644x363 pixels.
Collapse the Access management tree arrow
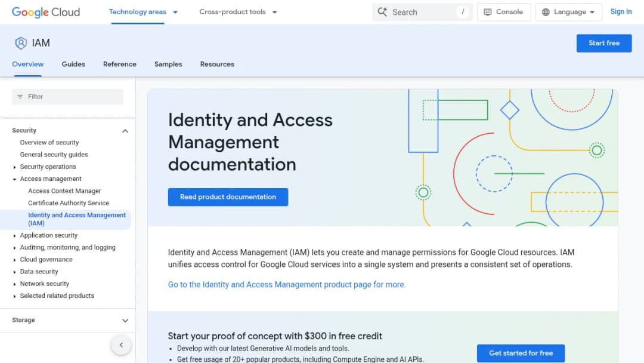(x=14, y=179)
